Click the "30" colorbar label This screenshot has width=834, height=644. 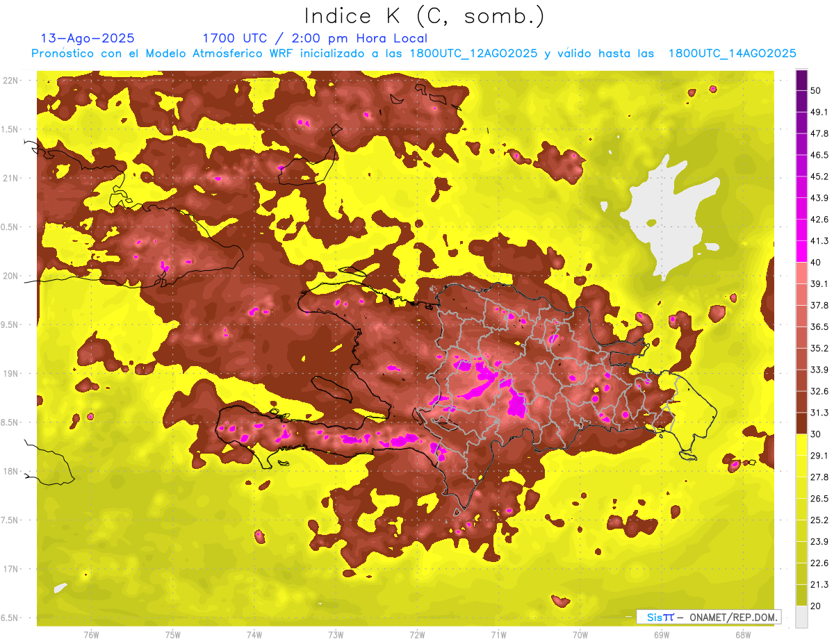(x=817, y=434)
